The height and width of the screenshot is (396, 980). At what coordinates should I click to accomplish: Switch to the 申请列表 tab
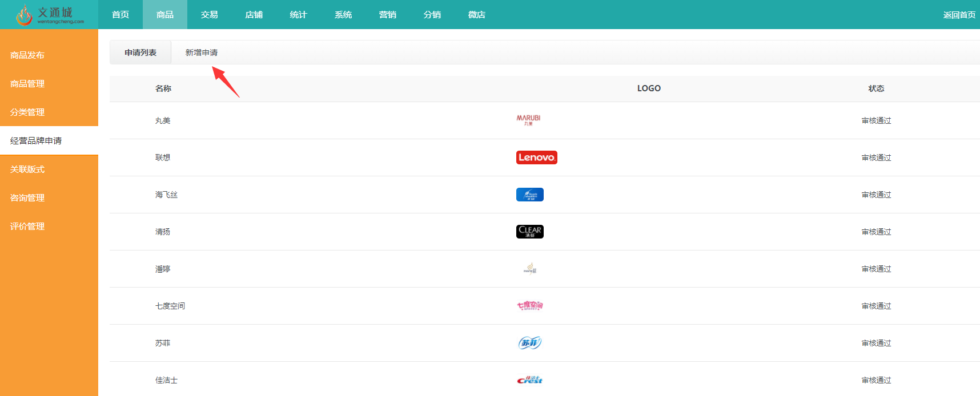click(x=140, y=52)
